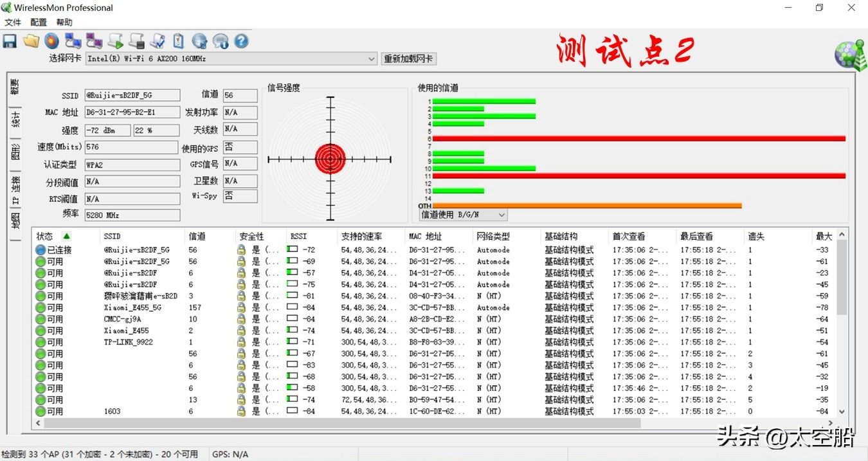
Task: Click the 速度 field showing 576
Action: (131, 147)
